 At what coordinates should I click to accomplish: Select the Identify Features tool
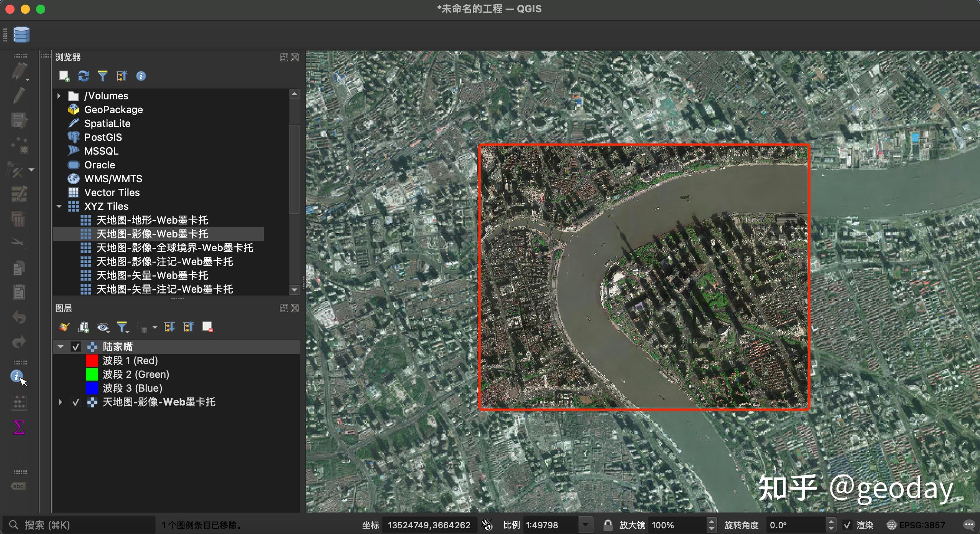(x=17, y=376)
